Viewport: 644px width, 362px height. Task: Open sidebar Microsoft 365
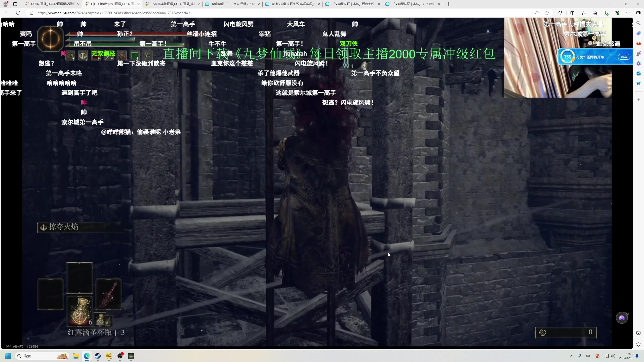point(638,63)
